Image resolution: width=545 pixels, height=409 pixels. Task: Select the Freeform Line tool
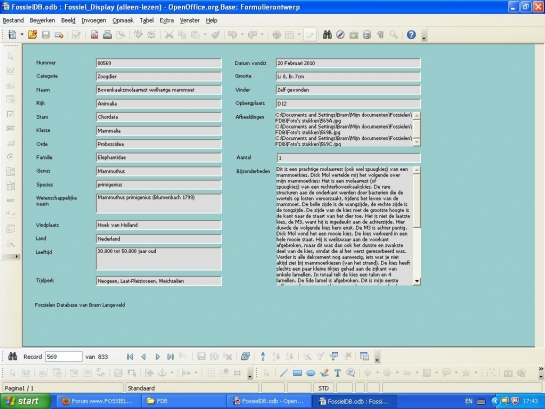(x=324, y=373)
